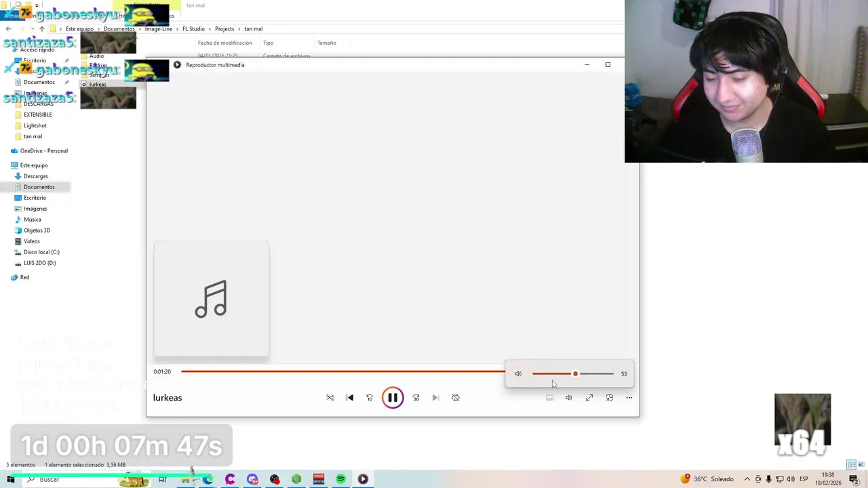
Task: Toggle repeat mode in media player
Action: point(456,398)
